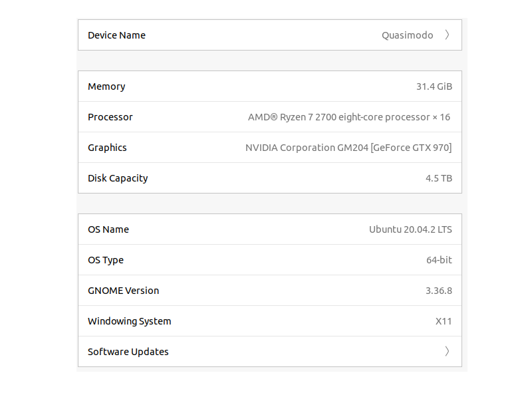Click the Processor label
This screenshot has width=532, height=399.
click(x=110, y=117)
